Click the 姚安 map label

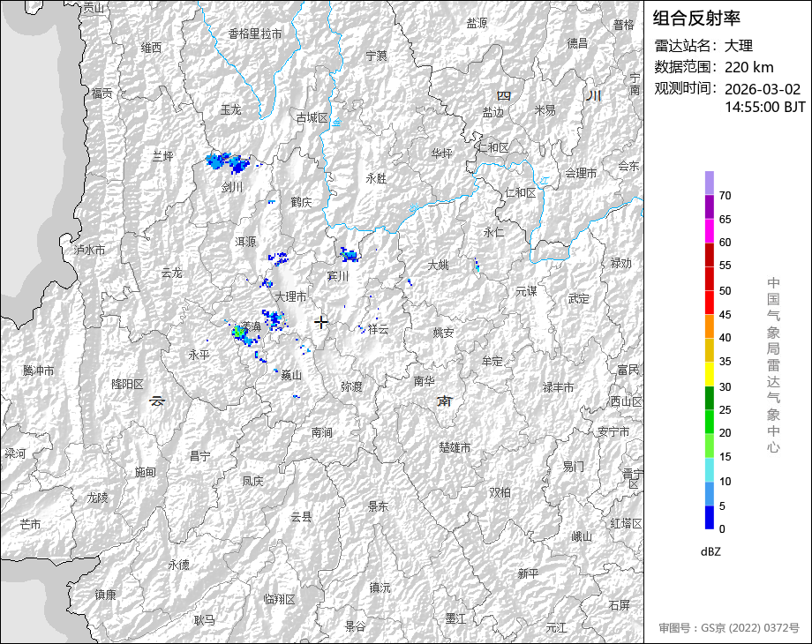pyautogui.click(x=443, y=333)
